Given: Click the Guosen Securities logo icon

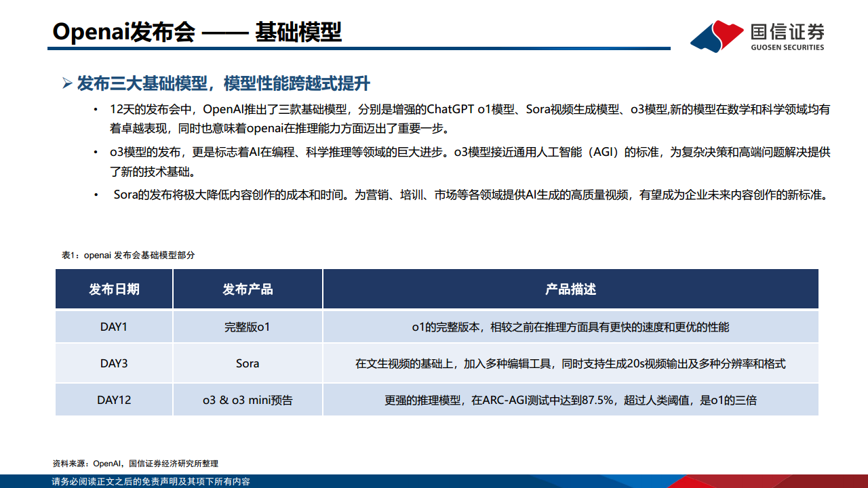Looking at the screenshot, I should 717,35.
